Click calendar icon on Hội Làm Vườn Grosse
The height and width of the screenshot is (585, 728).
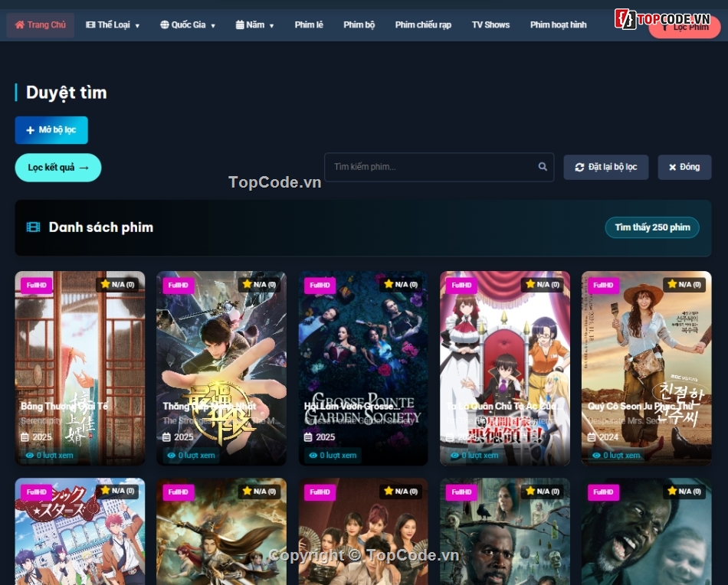(308, 437)
